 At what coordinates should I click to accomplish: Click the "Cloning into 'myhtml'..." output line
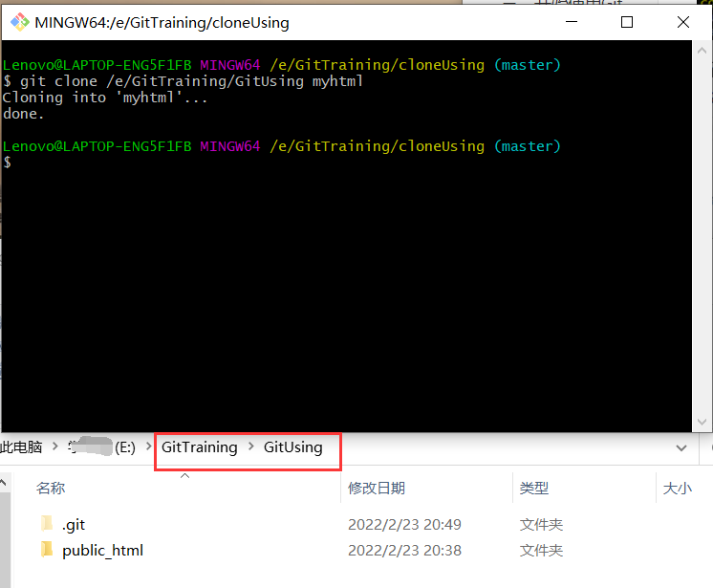tap(105, 98)
